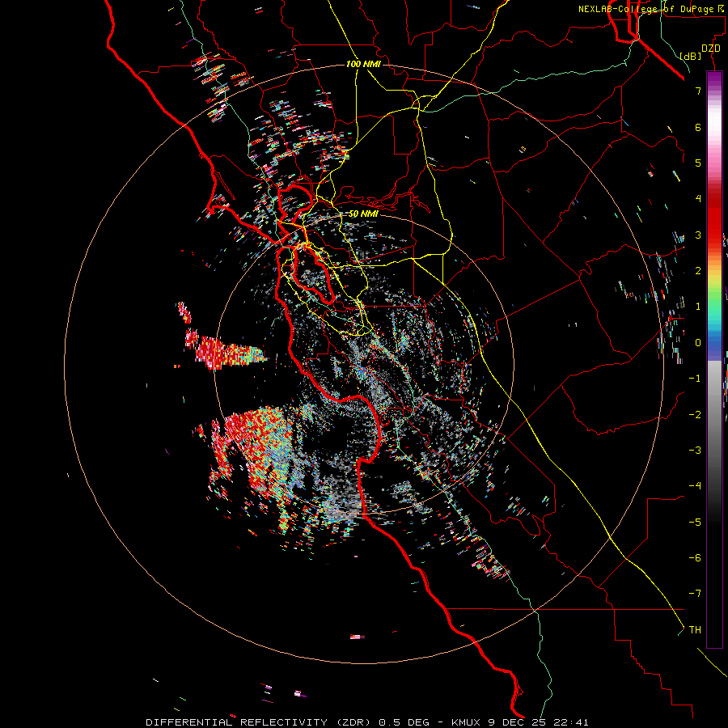Screen dimensions: 728x728
Task: Select the "1" scale value
Action: [x=698, y=307]
